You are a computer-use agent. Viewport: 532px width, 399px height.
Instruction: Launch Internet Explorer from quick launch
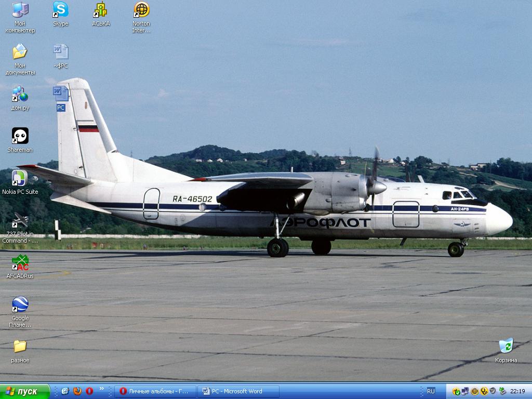(65, 391)
